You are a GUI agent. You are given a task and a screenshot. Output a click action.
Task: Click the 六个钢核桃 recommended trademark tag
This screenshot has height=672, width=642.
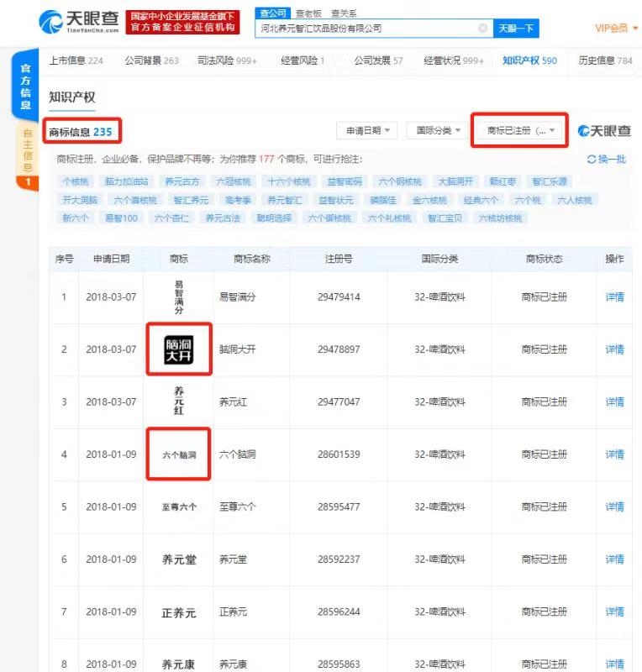pos(400,181)
